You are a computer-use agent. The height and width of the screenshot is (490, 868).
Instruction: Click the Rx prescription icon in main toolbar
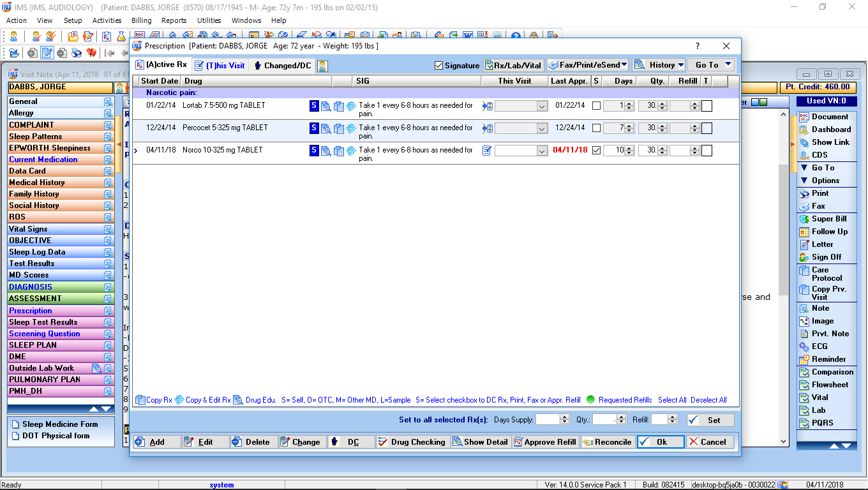pyautogui.click(x=107, y=36)
